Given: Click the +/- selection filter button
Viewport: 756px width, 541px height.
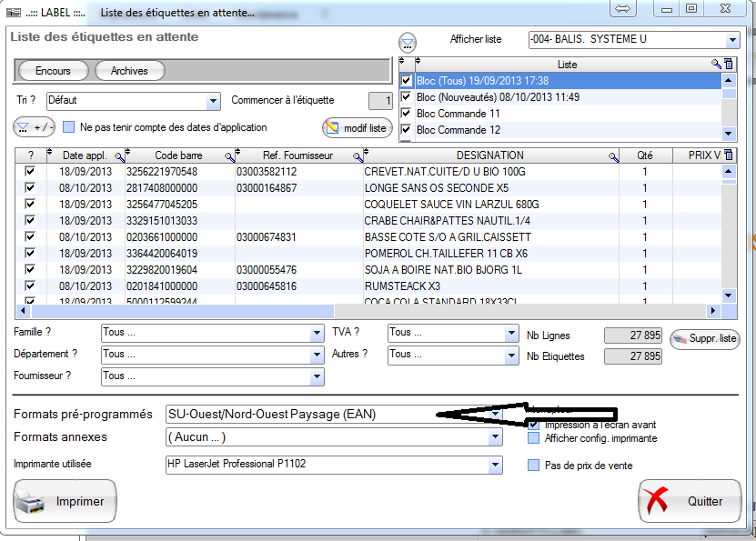Looking at the screenshot, I should [35, 127].
